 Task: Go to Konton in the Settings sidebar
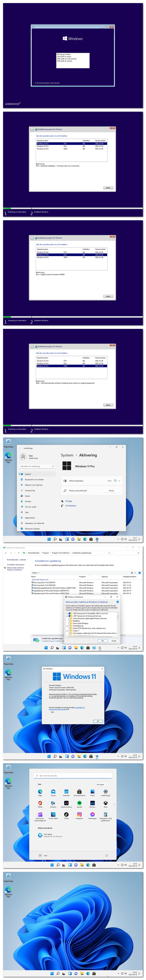pos(28,501)
